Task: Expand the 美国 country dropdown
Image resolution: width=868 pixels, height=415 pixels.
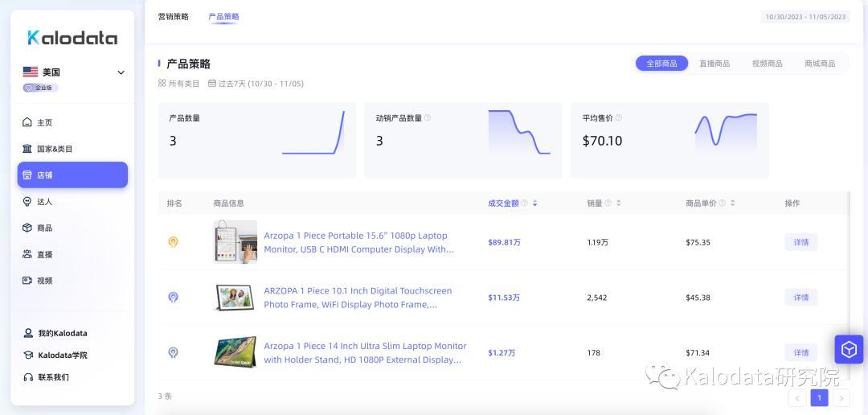Action: pyautogui.click(x=121, y=72)
